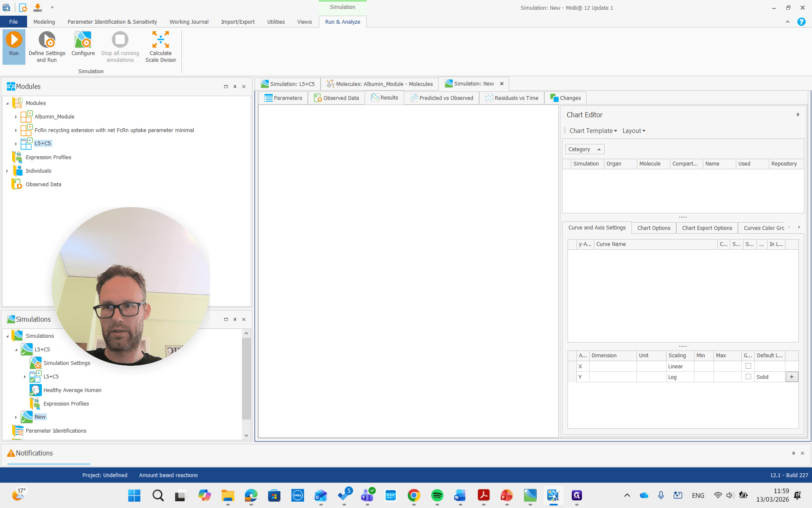812x508 pixels.
Task: Open the Chart Template dropdown
Action: tap(593, 131)
